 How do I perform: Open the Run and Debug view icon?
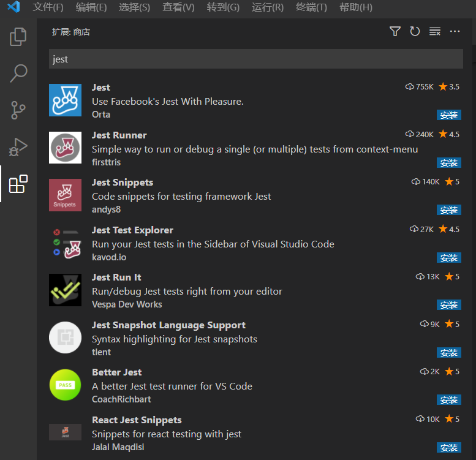click(x=18, y=147)
